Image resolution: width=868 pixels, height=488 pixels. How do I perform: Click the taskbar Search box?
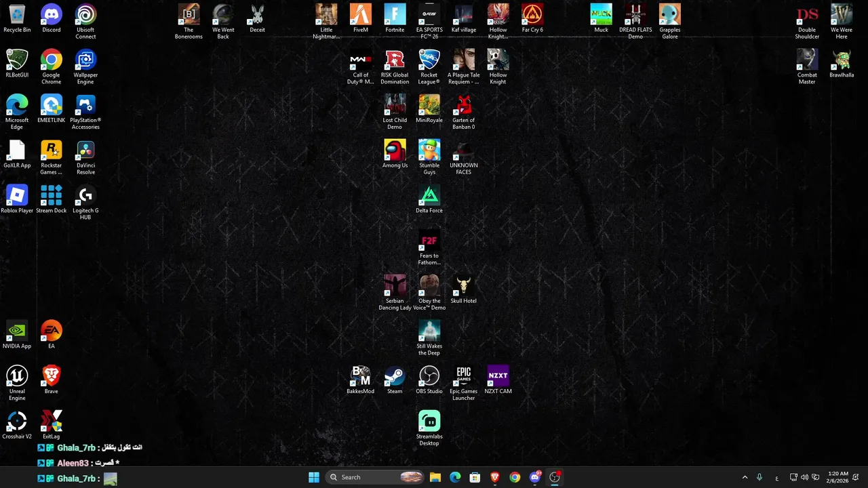(x=375, y=477)
